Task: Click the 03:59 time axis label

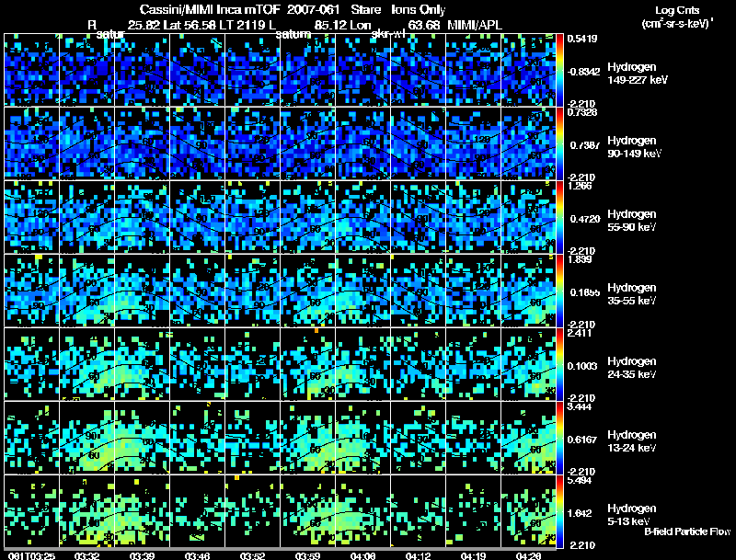Action: [x=306, y=556]
